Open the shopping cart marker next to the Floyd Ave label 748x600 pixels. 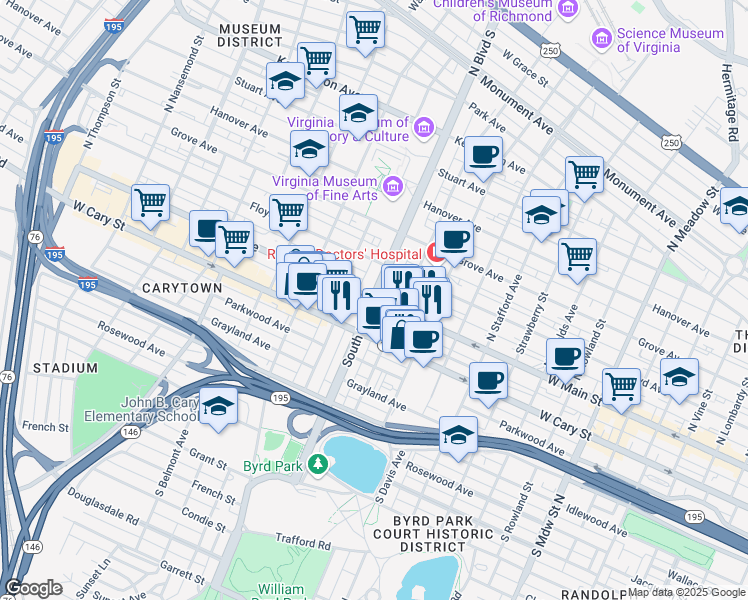[288, 214]
